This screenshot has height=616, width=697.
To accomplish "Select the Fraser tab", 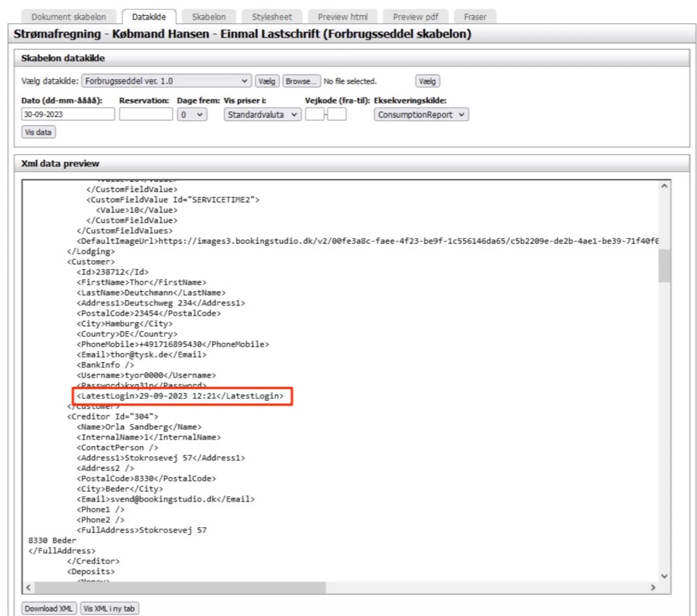I will pyautogui.click(x=475, y=17).
